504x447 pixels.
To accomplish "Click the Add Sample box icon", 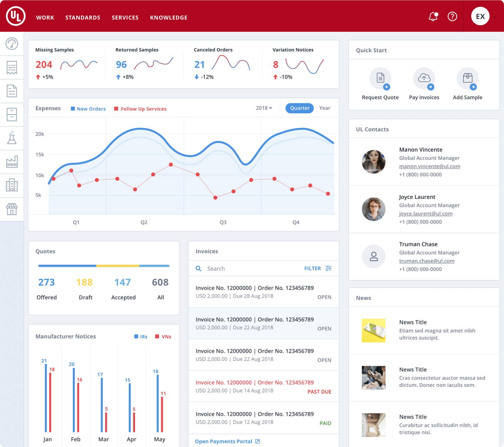I will (x=468, y=78).
